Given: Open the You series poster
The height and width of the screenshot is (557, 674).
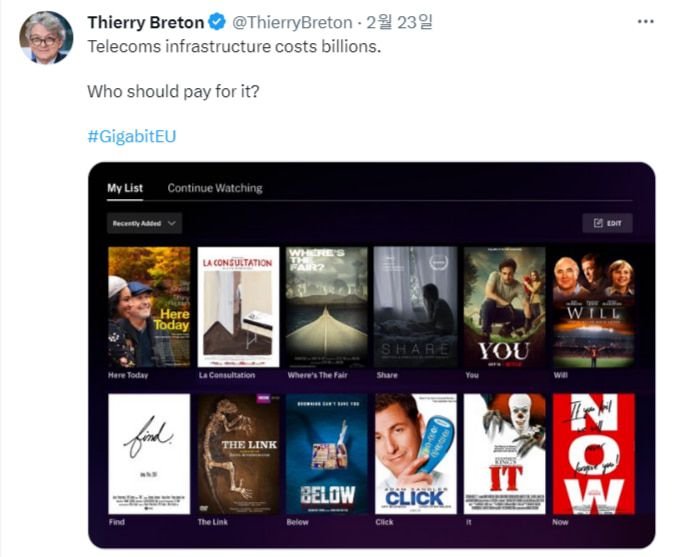Looking at the screenshot, I should (505, 307).
